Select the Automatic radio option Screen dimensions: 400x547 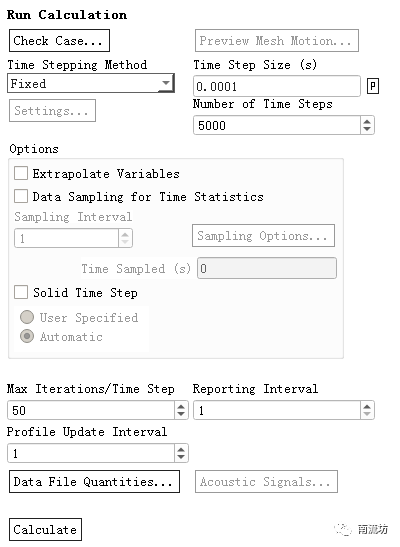(x=27, y=336)
